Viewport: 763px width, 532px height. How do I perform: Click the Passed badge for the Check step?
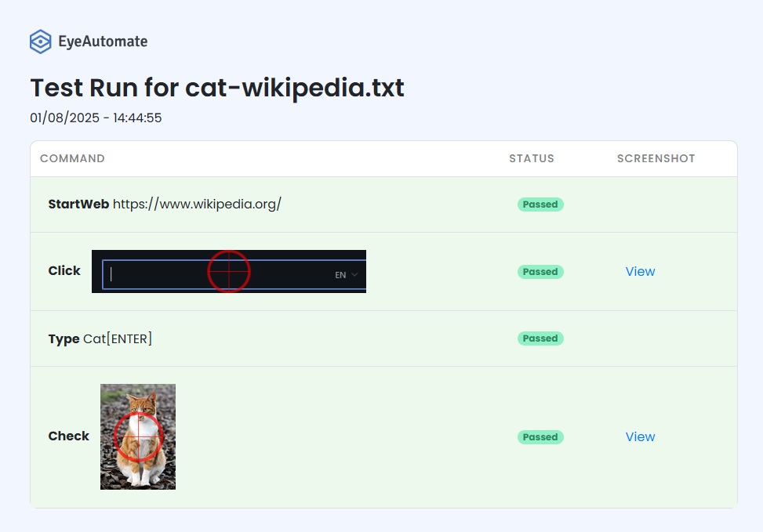(x=540, y=437)
